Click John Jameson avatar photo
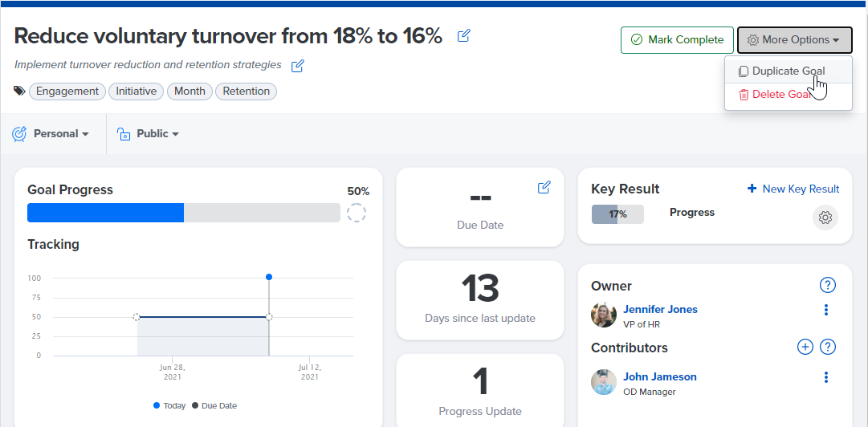Screen dimensions: 868x427 [604, 382]
